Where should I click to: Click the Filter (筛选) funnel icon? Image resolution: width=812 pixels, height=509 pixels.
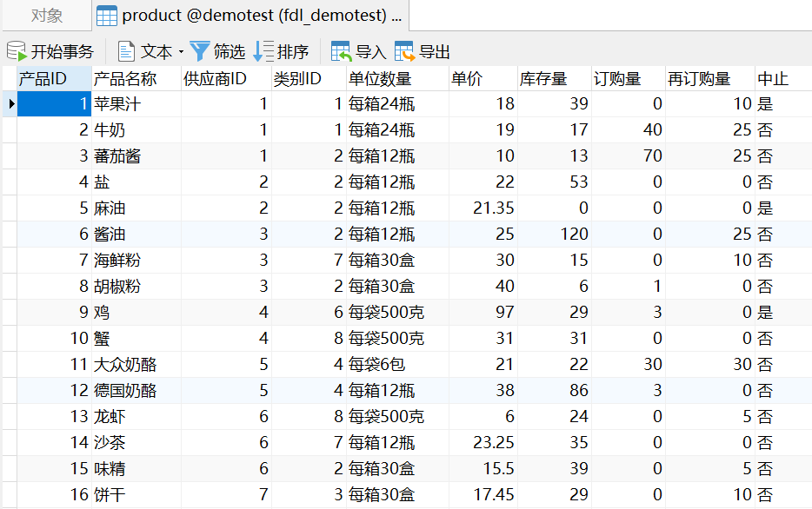[200, 51]
